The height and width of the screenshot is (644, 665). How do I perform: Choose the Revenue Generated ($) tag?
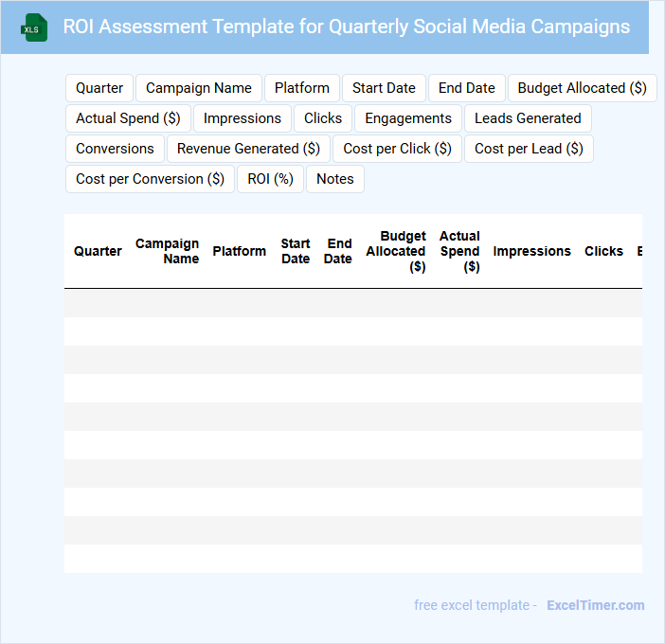(248, 149)
